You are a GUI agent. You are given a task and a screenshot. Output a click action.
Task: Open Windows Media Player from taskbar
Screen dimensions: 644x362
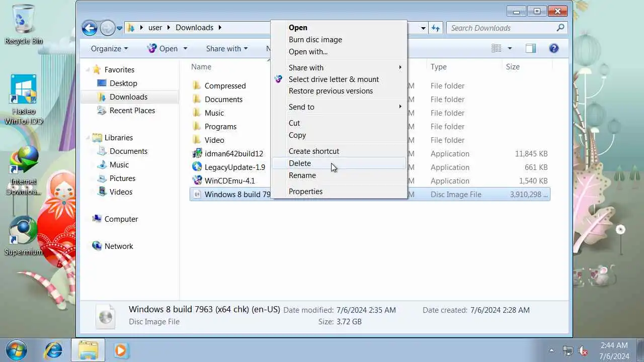click(x=121, y=350)
